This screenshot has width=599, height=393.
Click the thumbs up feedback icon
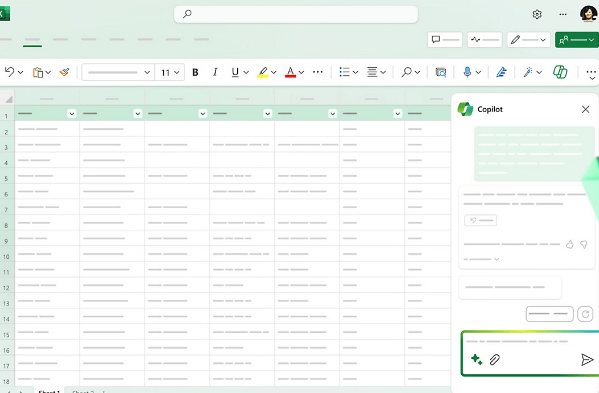click(570, 244)
